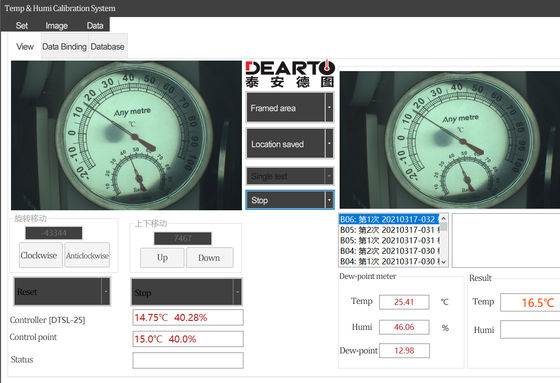The width and height of the screenshot is (560, 383).
Task: Click the list scrollbar down arrow
Action: [443, 262]
